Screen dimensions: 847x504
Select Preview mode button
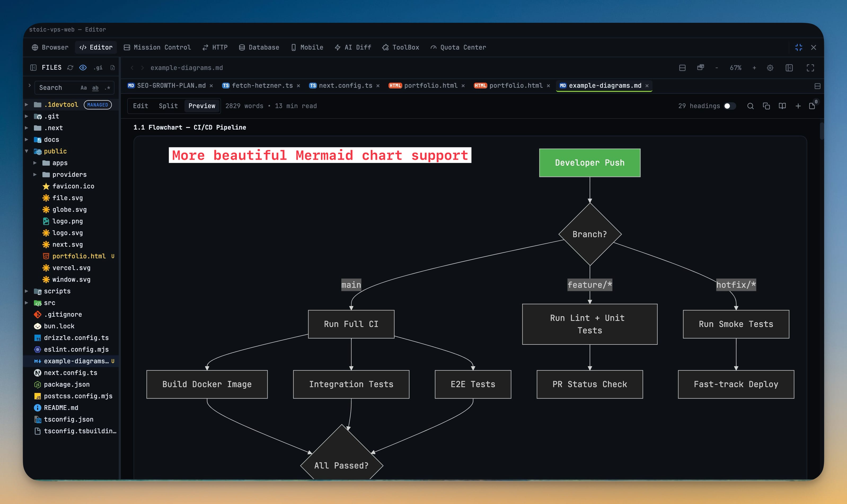point(202,106)
